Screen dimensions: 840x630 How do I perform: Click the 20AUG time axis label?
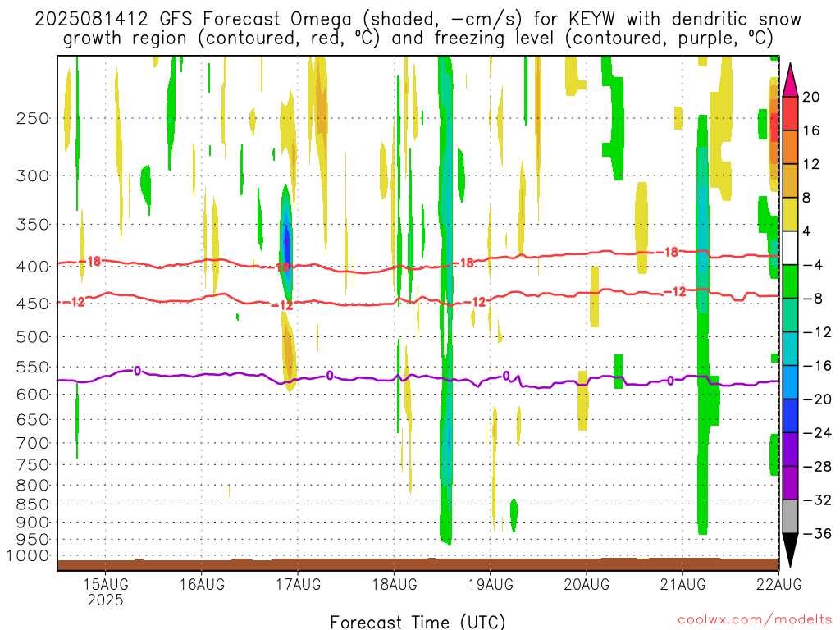click(587, 584)
